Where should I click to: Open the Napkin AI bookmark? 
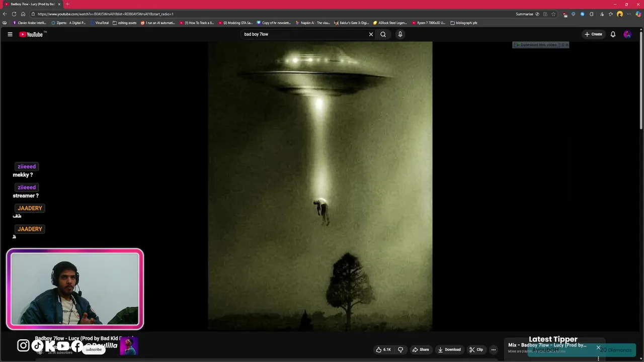(x=312, y=23)
